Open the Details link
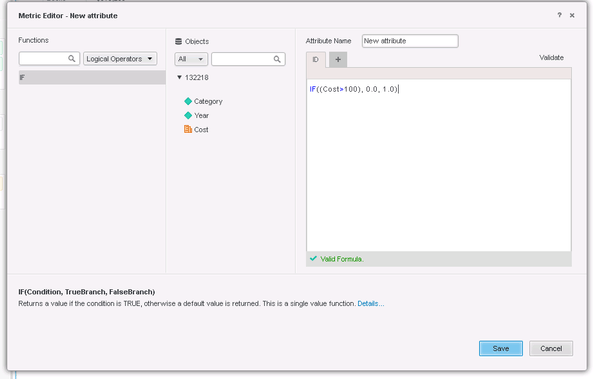The width and height of the screenshot is (600, 379). pyautogui.click(x=370, y=304)
